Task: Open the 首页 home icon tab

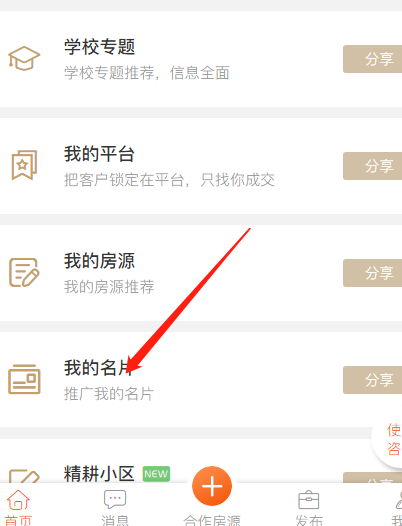Action: (x=18, y=500)
